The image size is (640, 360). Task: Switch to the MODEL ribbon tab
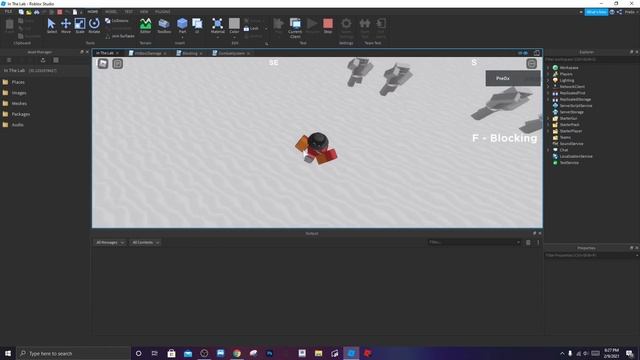[x=111, y=12]
